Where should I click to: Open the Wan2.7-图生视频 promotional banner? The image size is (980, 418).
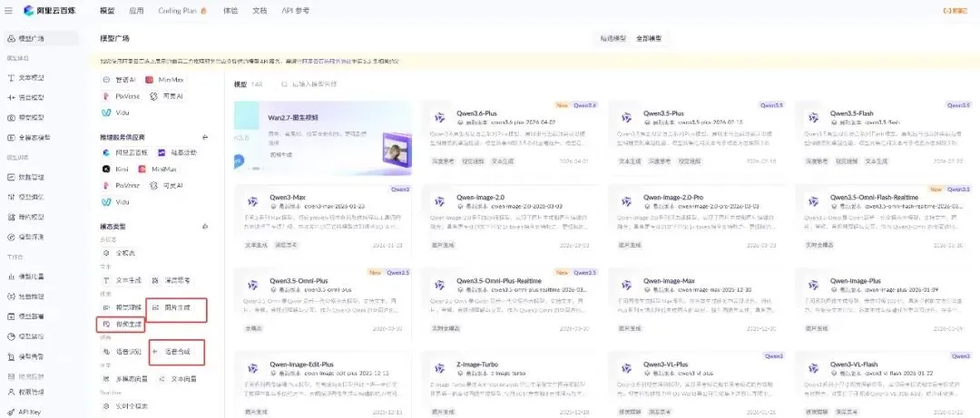[322, 136]
